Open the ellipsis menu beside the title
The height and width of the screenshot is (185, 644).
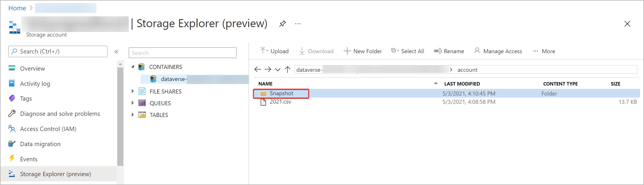point(298,24)
